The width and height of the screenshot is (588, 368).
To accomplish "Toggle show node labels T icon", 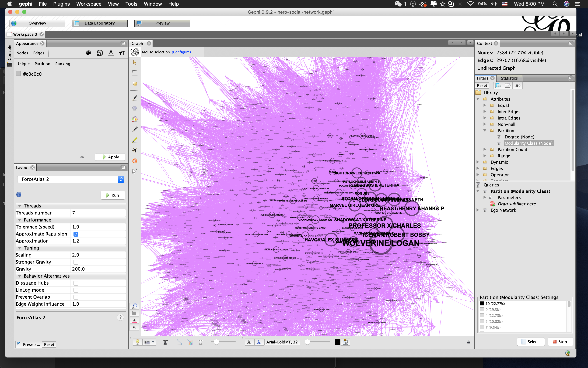I will [165, 342].
